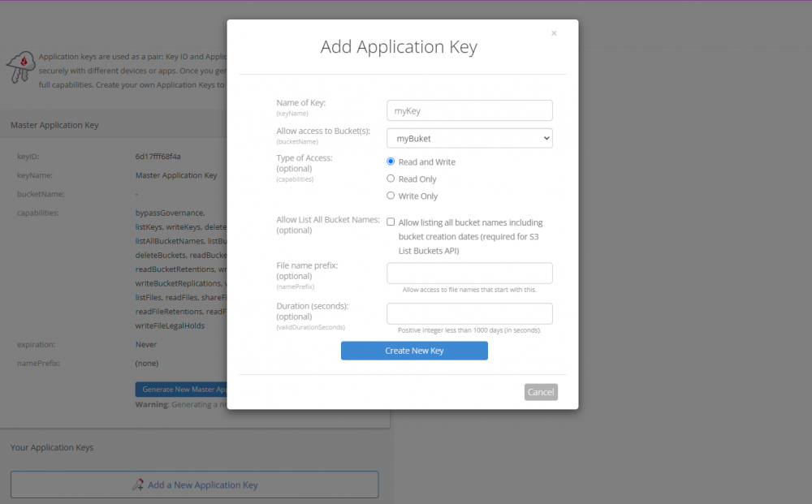The width and height of the screenshot is (812, 504).
Task: Click Add a New Application Key button
Action: (195, 485)
